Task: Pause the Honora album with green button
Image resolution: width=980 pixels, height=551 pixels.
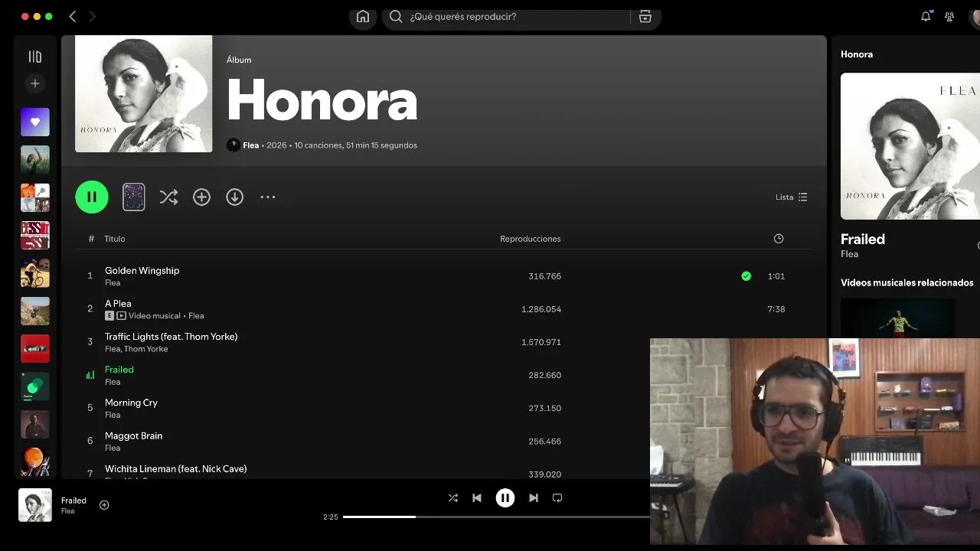Action: (92, 197)
